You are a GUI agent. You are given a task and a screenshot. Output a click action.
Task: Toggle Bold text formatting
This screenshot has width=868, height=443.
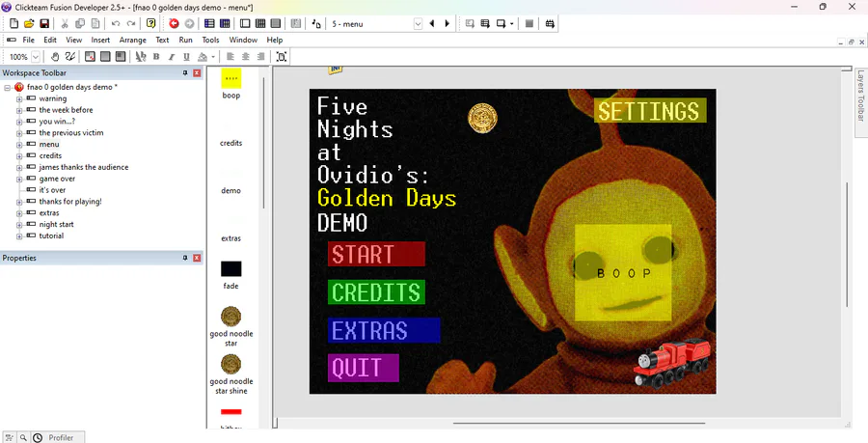pyautogui.click(x=156, y=57)
